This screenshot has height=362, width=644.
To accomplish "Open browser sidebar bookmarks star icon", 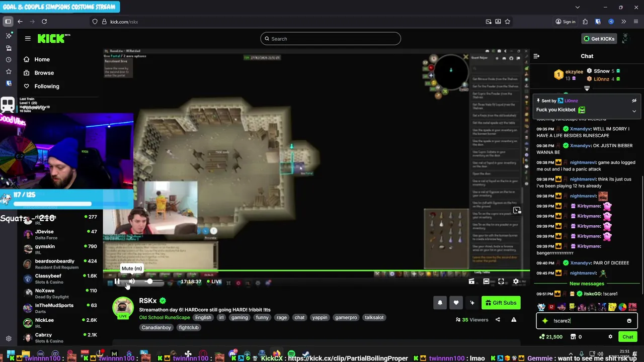I will point(9,71).
